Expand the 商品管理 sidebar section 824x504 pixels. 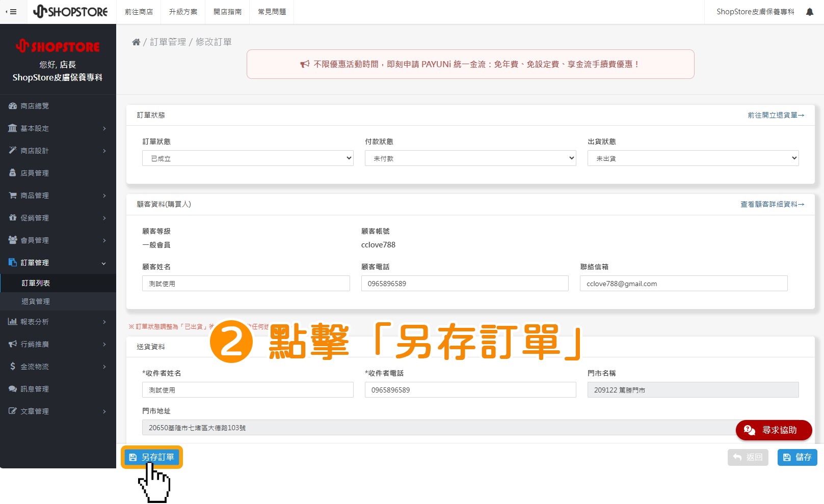(x=36, y=195)
